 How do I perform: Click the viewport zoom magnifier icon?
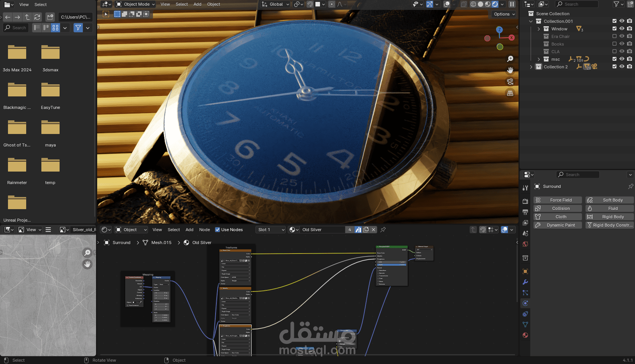pos(510,59)
